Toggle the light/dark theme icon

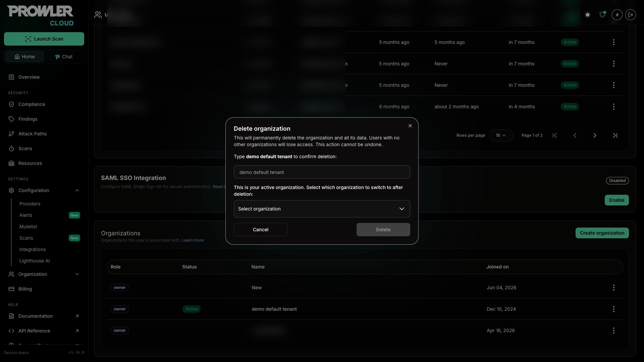[x=588, y=15]
